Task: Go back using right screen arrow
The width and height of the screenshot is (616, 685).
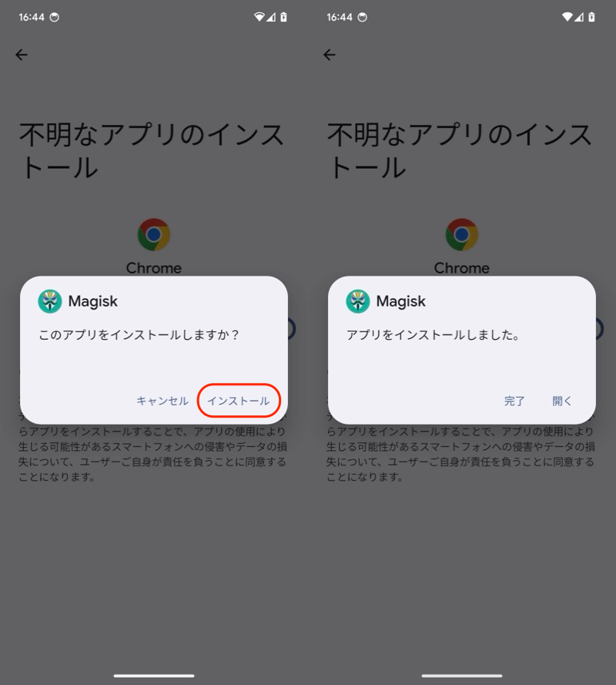Action: 330,55
